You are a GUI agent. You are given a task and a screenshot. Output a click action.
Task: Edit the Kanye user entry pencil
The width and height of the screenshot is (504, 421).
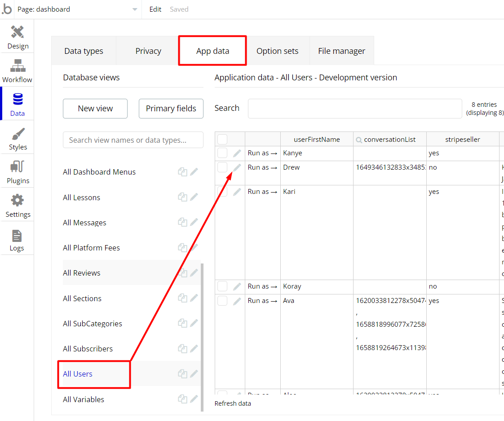pyautogui.click(x=237, y=153)
